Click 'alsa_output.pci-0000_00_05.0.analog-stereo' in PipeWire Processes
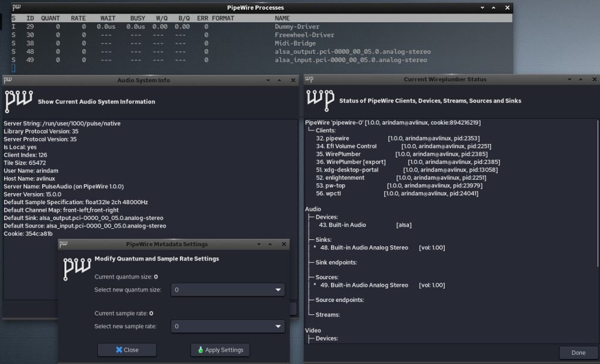 [x=352, y=51]
